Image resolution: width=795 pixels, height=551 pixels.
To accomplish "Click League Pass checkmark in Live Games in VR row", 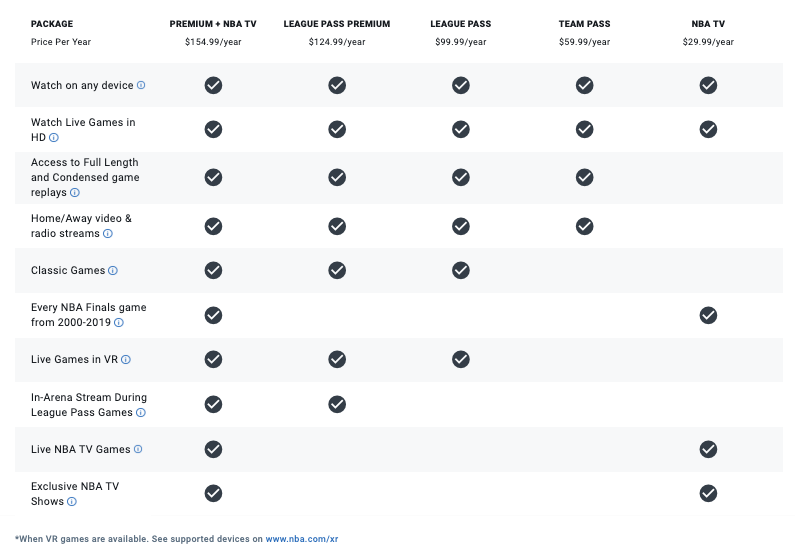I will tap(460, 359).
